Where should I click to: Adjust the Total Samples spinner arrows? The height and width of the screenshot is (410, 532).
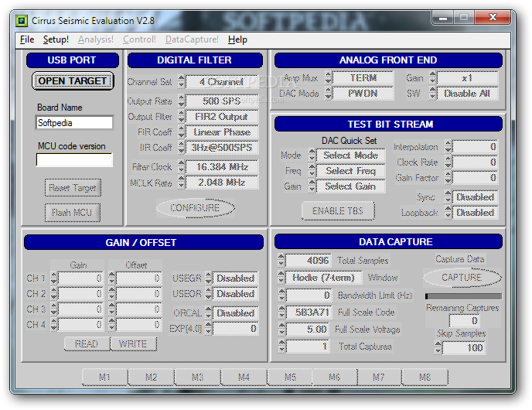coord(281,261)
